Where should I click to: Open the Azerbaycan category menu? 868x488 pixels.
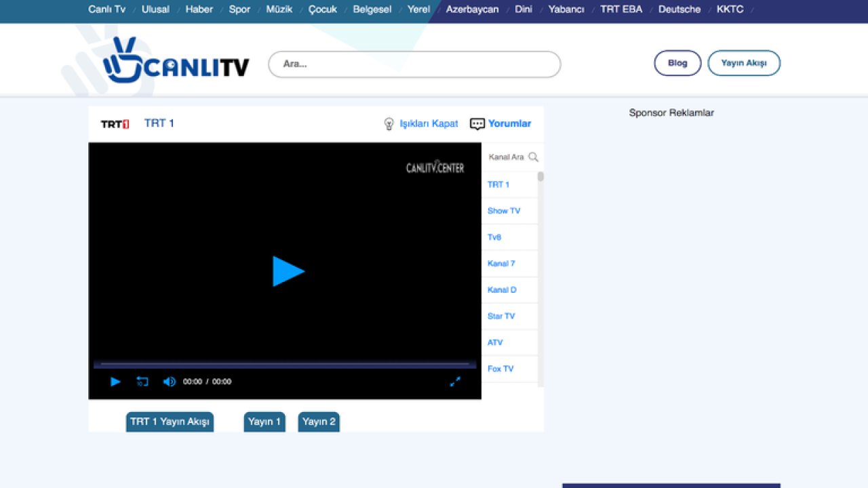pos(472,9)
